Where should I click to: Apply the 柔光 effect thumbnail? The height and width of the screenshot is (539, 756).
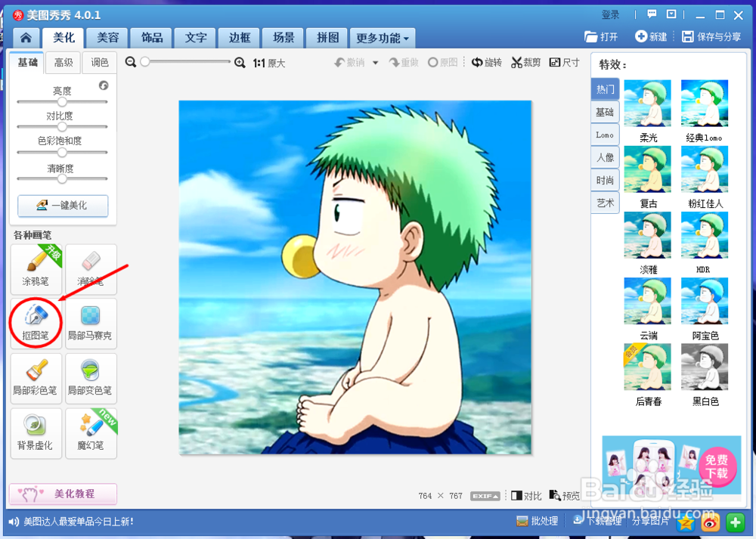pyautogui.click(x=648, y=103)
